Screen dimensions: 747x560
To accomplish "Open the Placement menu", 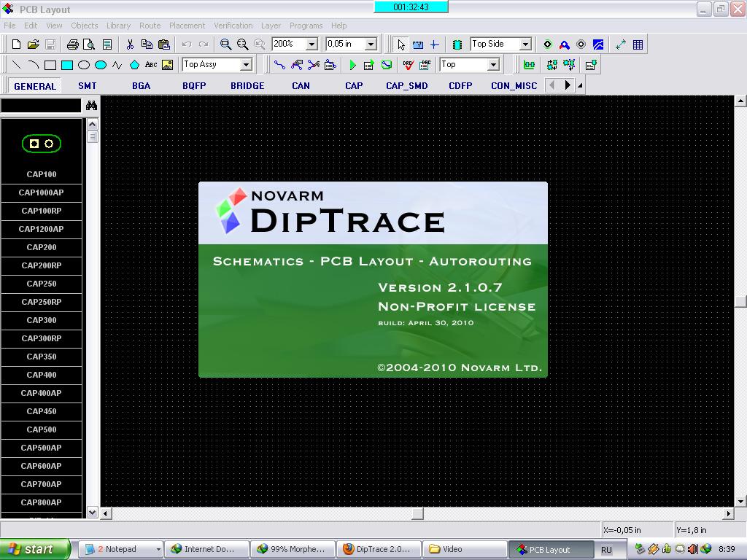I will pos(187,26).
